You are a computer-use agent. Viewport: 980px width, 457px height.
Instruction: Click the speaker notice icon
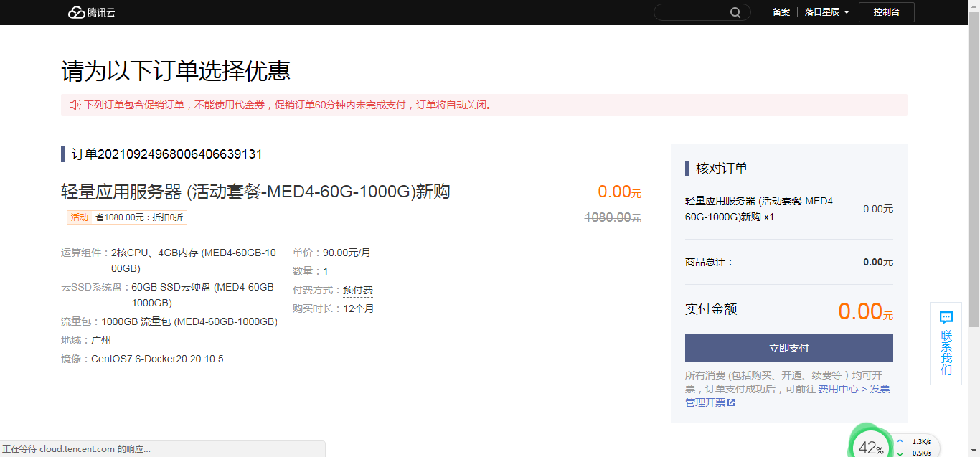point(75,105)
